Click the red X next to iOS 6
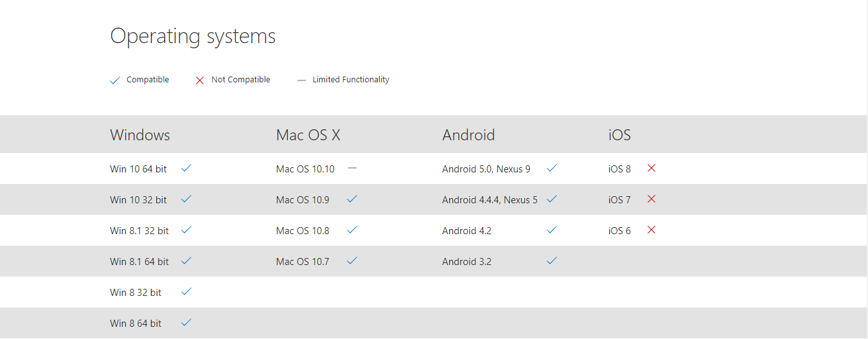Viewport: 868px width, 339px height. click(651, 230)
